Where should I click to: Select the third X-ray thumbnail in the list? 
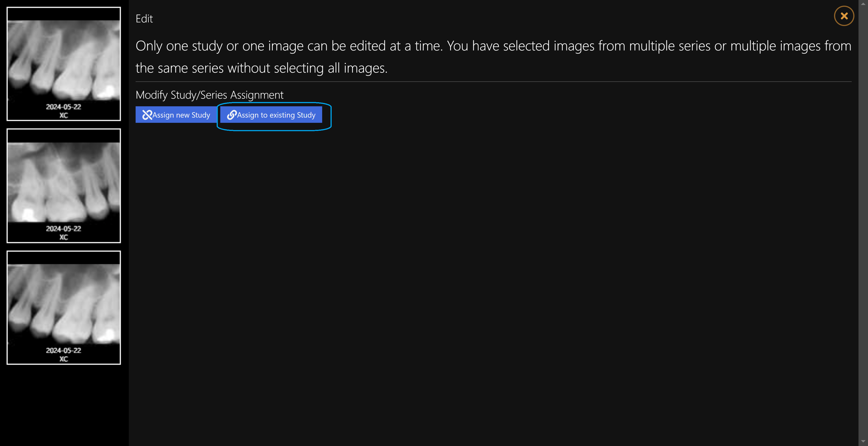point(64,307)
